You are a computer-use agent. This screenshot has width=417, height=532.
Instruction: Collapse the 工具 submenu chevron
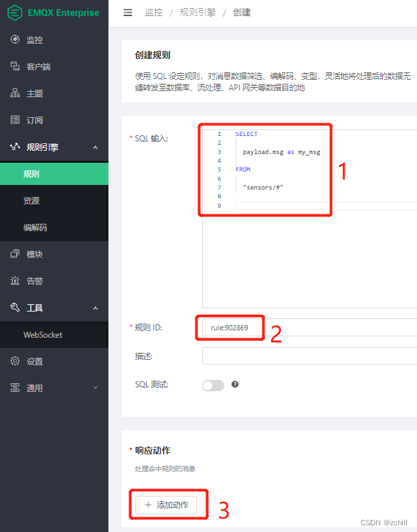95,308
